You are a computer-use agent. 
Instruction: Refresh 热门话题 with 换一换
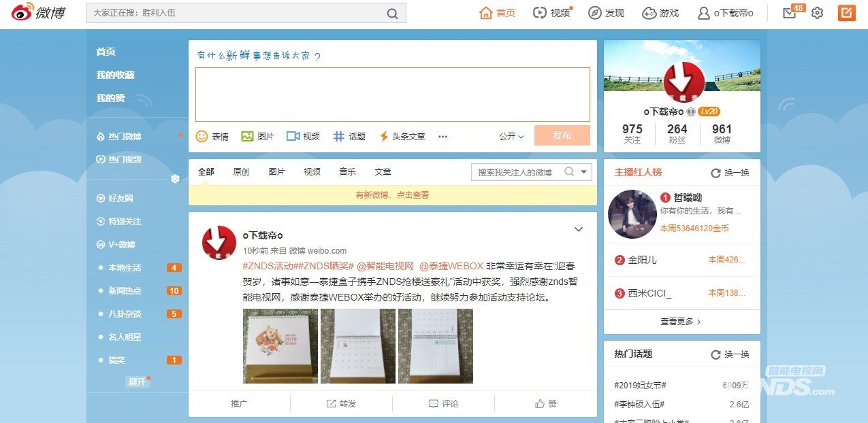pos(730,354)
